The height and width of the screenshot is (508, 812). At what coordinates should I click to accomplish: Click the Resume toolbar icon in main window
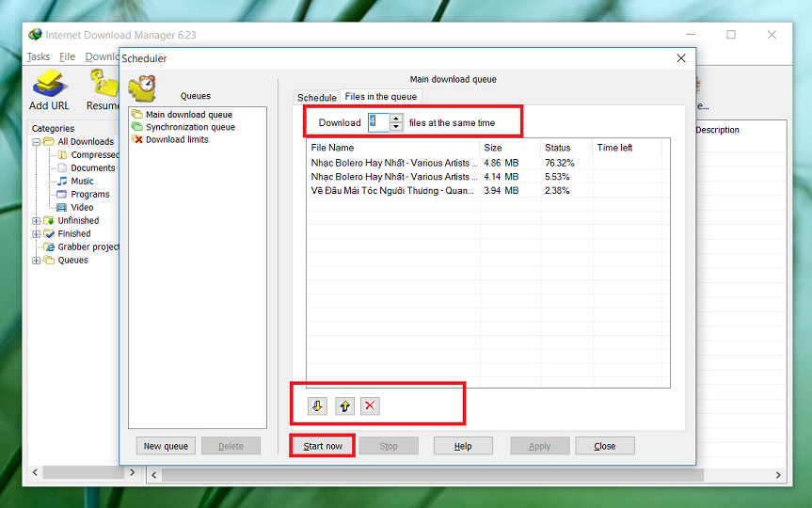(103, 83)
